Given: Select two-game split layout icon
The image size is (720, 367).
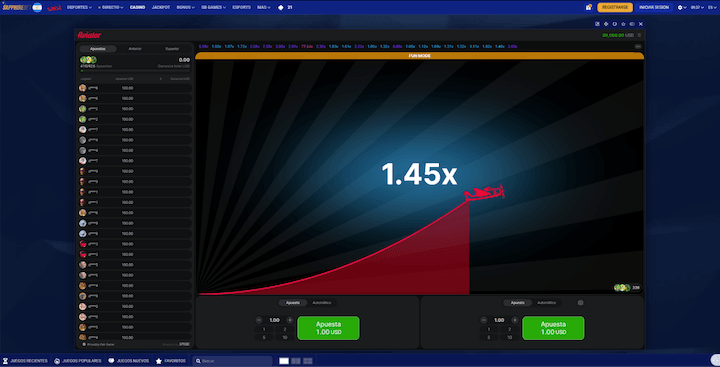Looking at the screenshot, I should coord(296,361).
